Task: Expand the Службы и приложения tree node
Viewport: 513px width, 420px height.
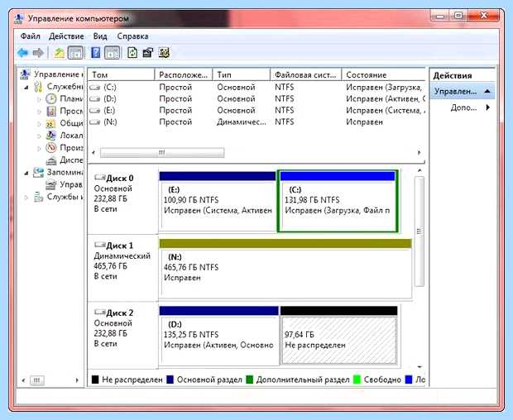Action: coord(26,197)
